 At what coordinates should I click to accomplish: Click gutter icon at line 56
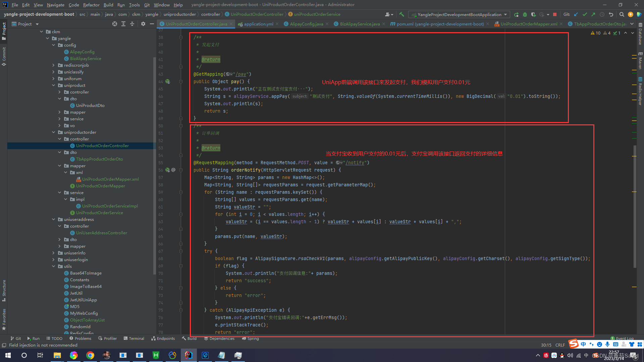[x=168, y=170]
